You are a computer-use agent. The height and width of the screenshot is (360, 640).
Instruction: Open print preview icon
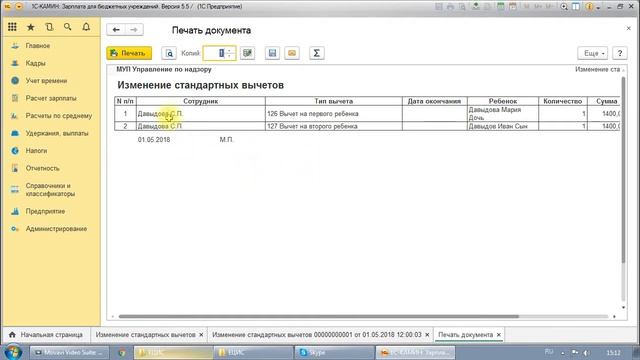point(169,53)
